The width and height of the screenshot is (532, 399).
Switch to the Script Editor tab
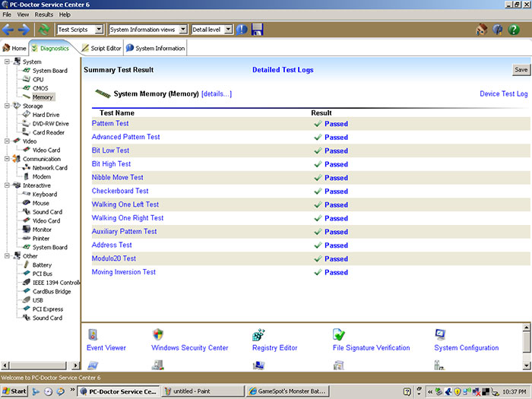102,48
